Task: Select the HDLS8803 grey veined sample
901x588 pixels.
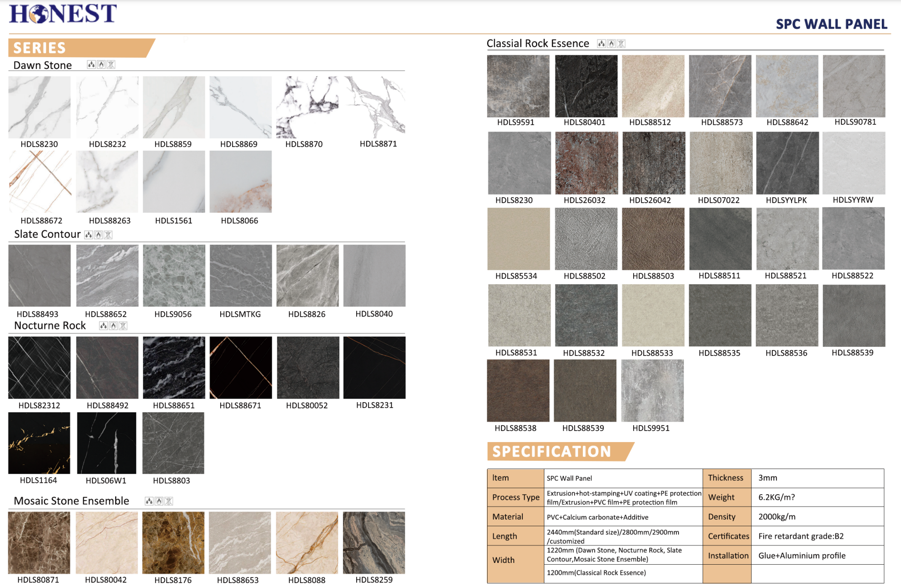Action: coord(174,443)
